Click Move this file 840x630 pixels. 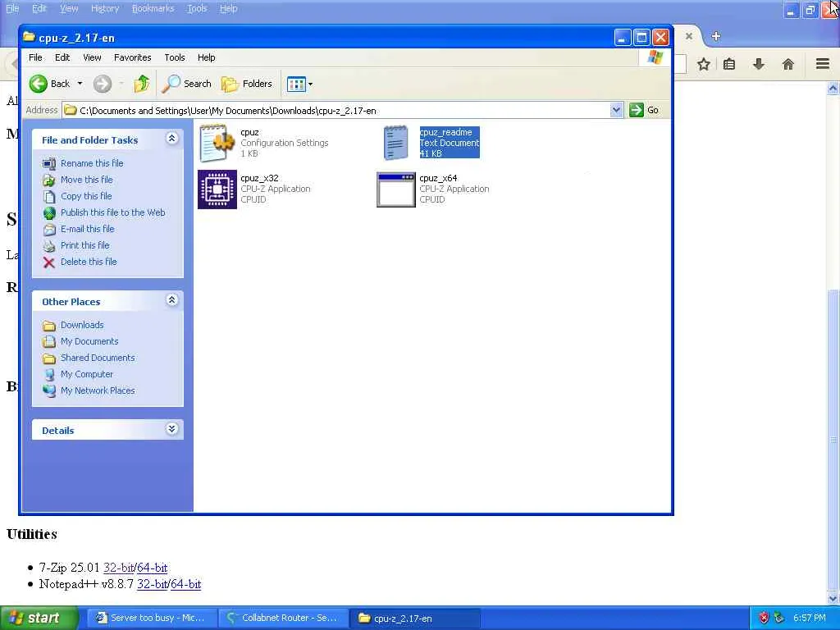[x=86, y=180]
